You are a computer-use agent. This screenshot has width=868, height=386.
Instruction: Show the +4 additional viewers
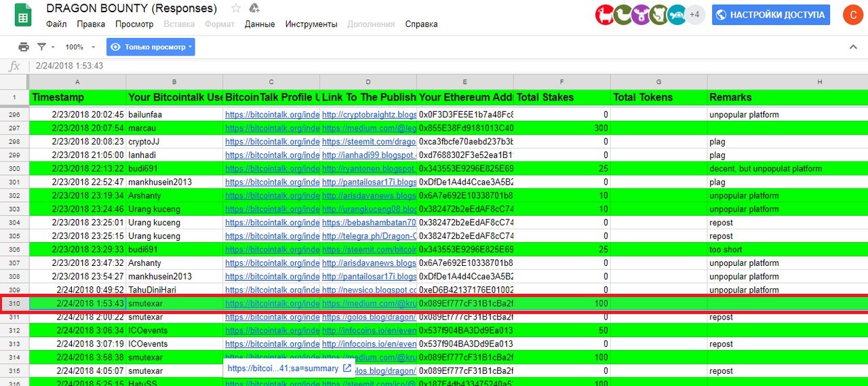695,14
